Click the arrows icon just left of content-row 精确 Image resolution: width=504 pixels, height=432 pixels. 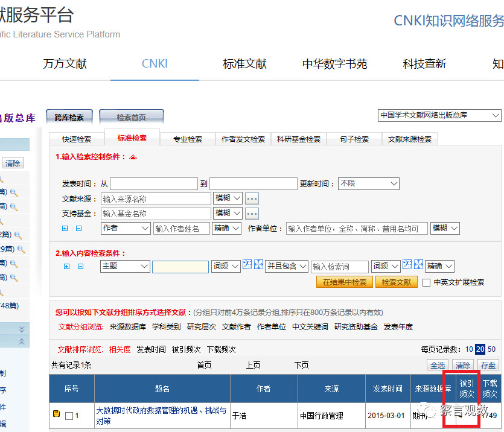pos(418,264)
